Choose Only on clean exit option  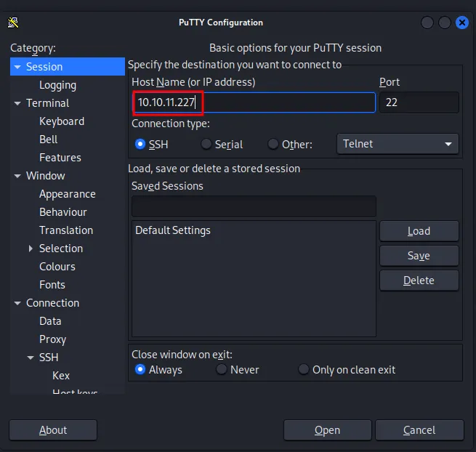point(303,369)
